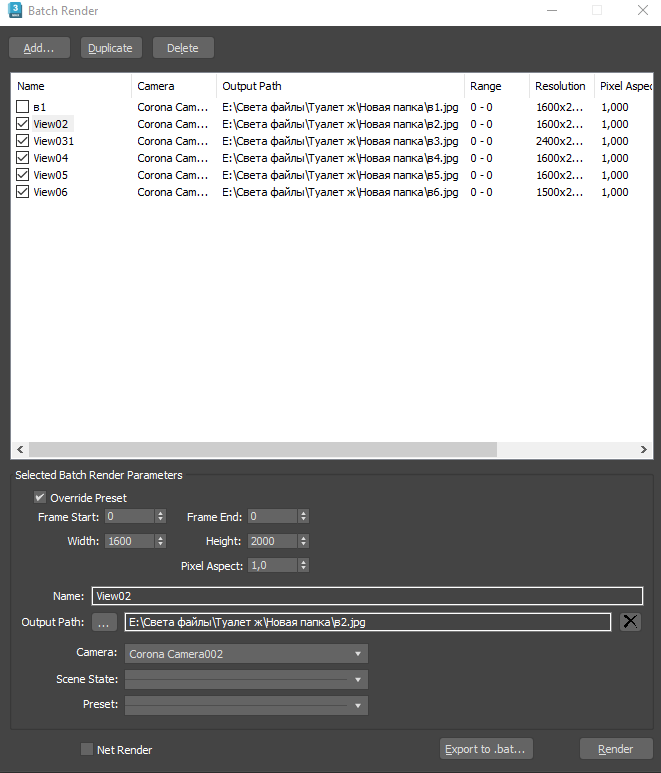This screenshot has height=773, width=661.
Task: Click the 3ds Max application icon in title bar
Action: pos(15,10)
